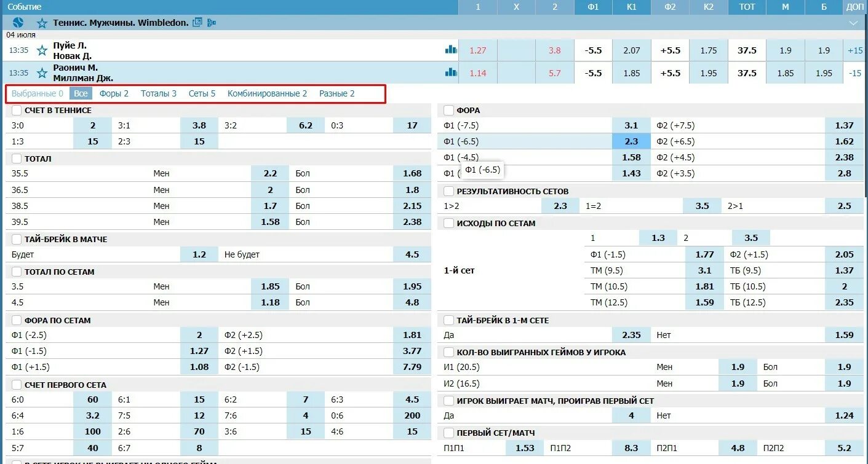The width and height of the screenshot is (868, 464).
Task: Tick the РЕЗУЛЬТАТИВНОСТЬ СЕТОВ checkbox
Action: pyautogui.click(x=448, y=191)
